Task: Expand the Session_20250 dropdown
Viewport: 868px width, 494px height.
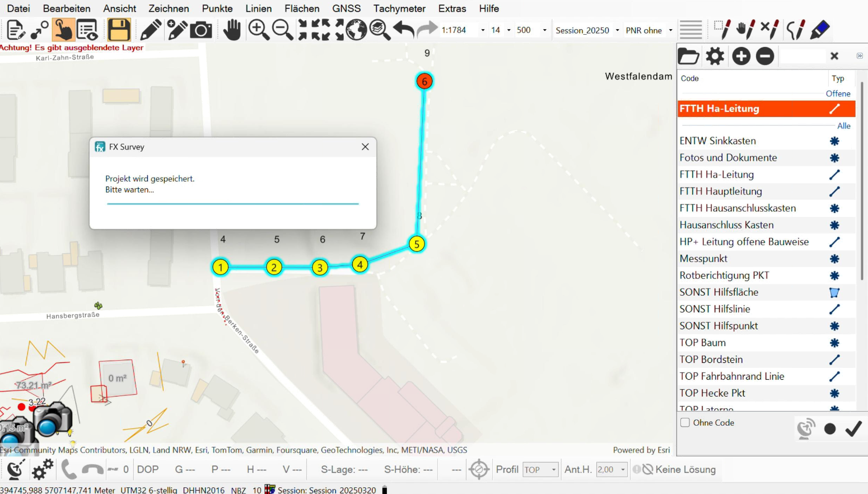Action: [x=617, y=30]
